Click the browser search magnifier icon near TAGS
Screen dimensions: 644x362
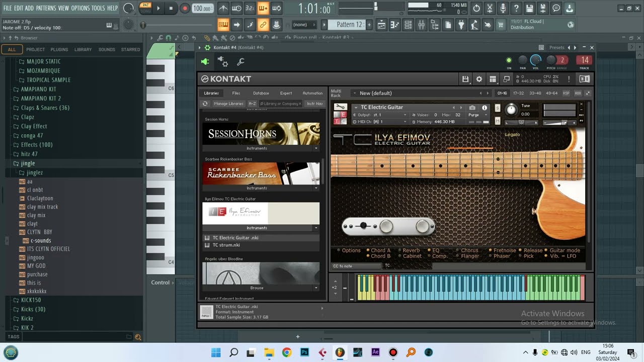(138, 337)
